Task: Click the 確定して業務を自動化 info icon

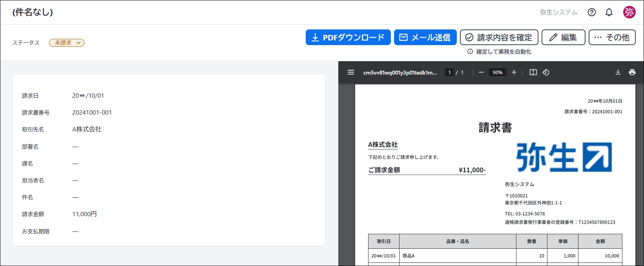Action: [470, 52]
